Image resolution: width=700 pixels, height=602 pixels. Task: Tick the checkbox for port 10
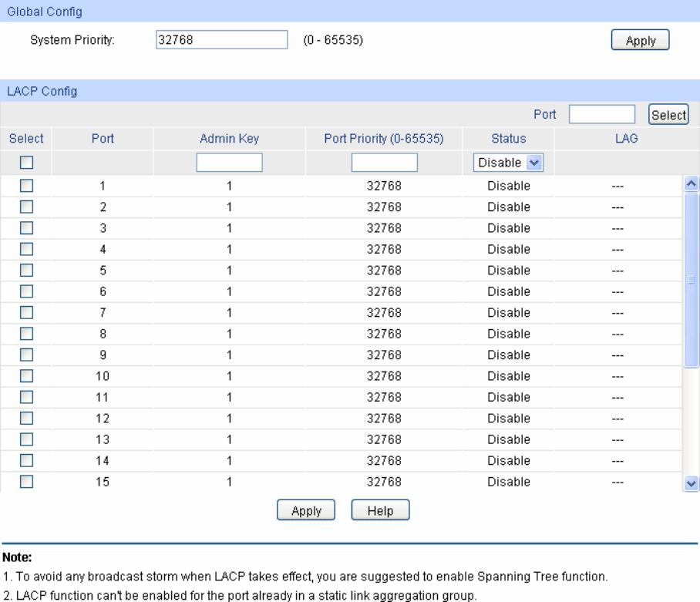tap(27, 376)
